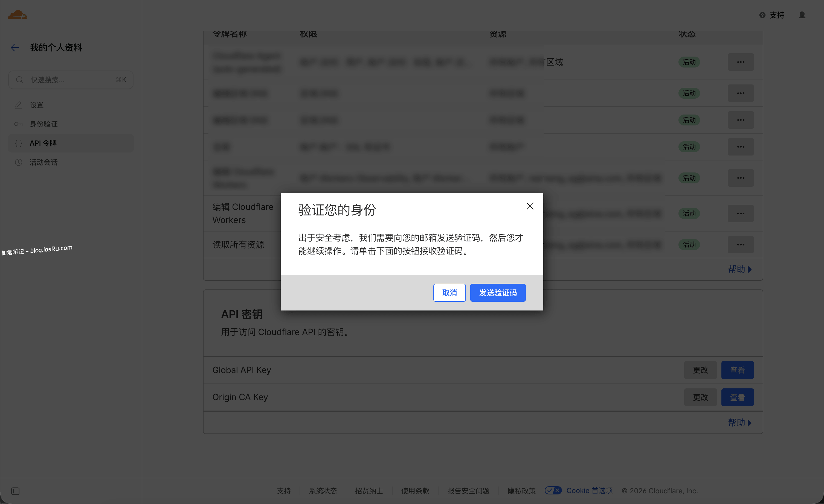Image resolution: width=824 pixels, height=504 pixels.
Task: Open the 隐私政策 footer link
Action: coord(521,491)
